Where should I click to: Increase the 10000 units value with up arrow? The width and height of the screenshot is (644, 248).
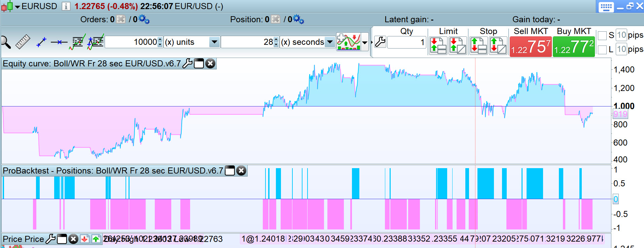point(160,39)
